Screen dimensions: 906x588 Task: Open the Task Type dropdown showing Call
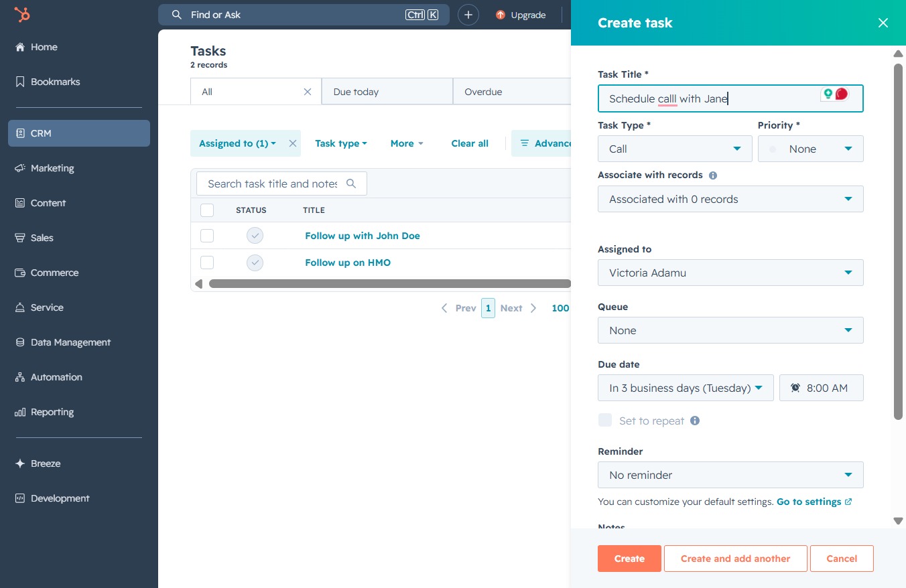click(675, 149)
